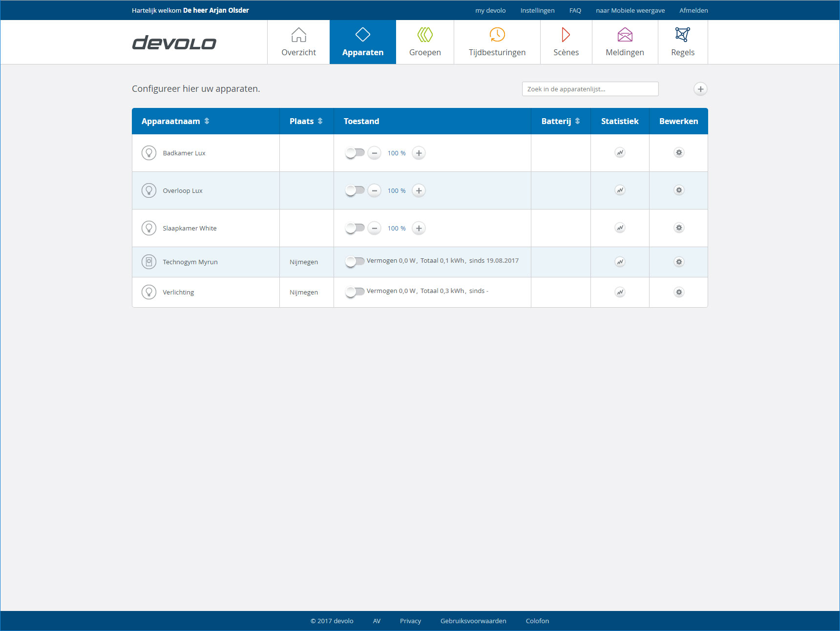Open AV footer link
Viewport: 840px width, 631px height.
(x=377, y=621)
